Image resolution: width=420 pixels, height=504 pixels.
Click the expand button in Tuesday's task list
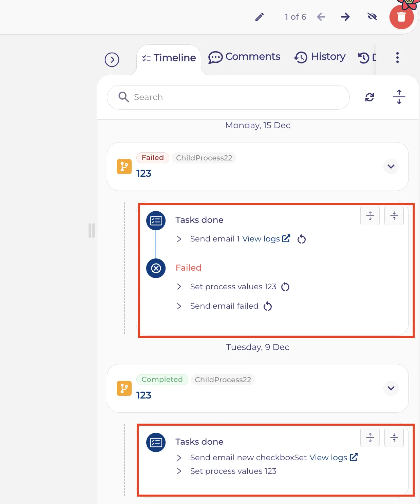click(x=370, y=438)
